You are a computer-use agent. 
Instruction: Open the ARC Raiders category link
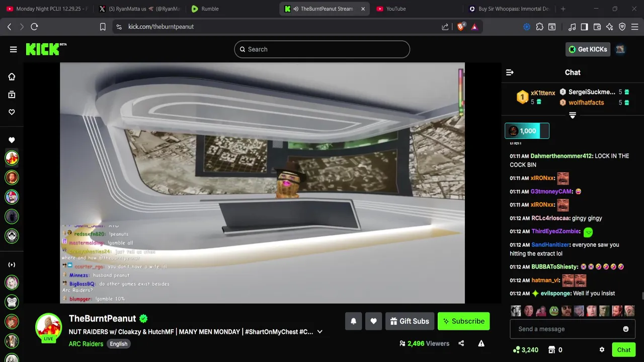click(x=86, y=344)
